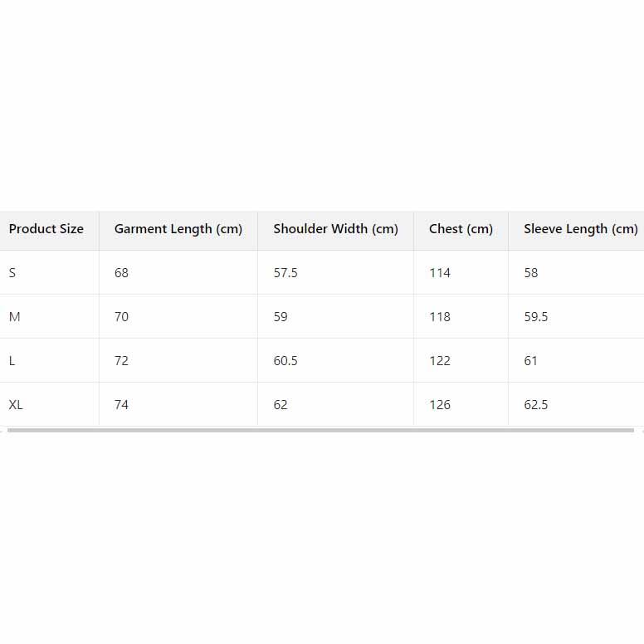Click chest value 118

click(440, 317)
